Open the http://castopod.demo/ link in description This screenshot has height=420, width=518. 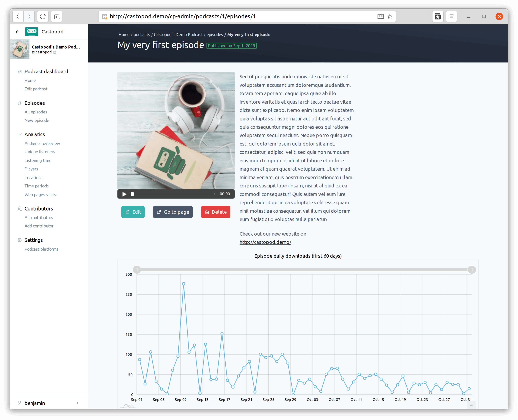[x=265, y=242]
